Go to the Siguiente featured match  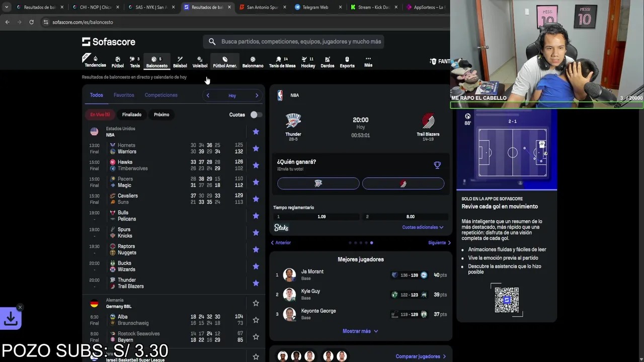(439, 243)
